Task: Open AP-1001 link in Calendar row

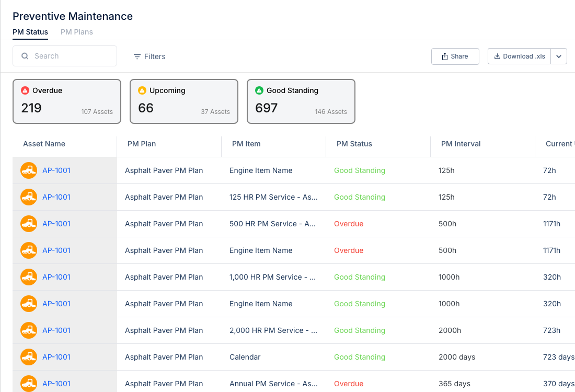Action: [x=56, y=357]
